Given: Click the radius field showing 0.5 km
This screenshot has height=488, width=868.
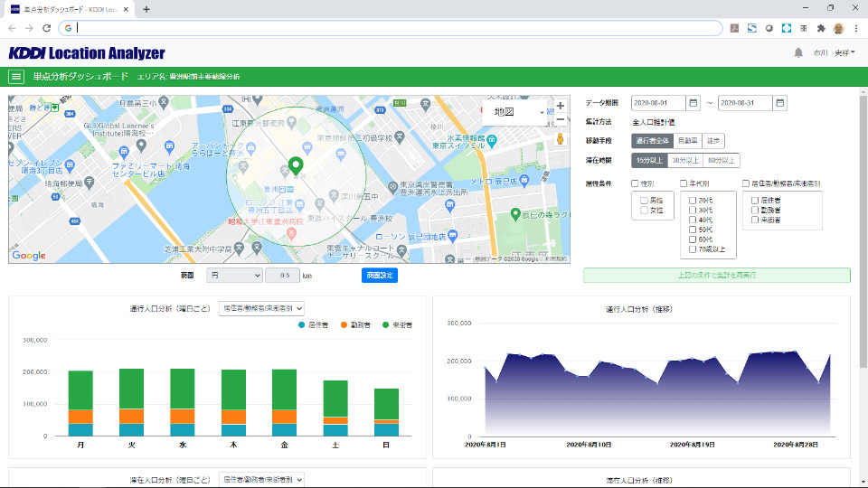Looking at the screenshot, I should tap(283, 276).
